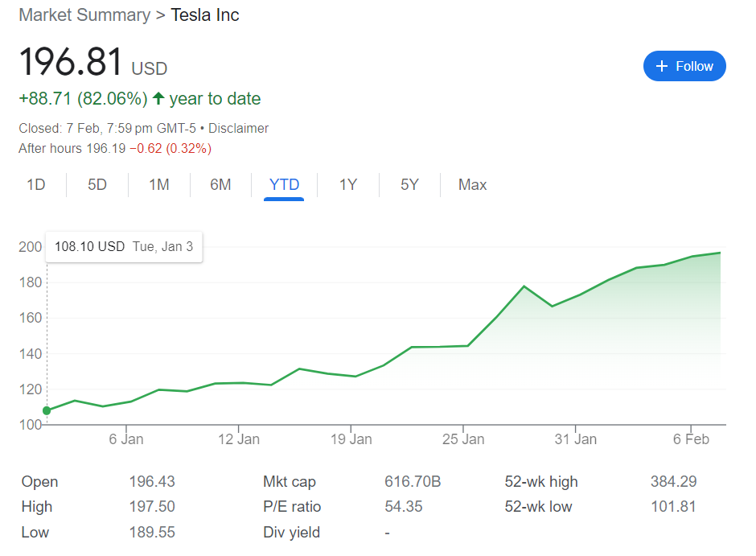Click the Disclaimer link

(238, 128)
